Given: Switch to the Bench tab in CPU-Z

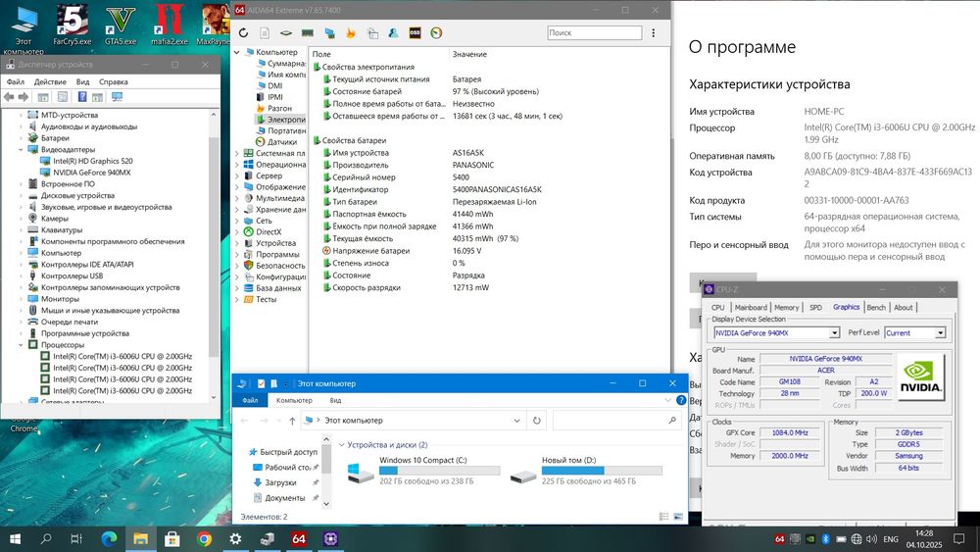Looking at the screenshot, I should click(x=875, y=308).
